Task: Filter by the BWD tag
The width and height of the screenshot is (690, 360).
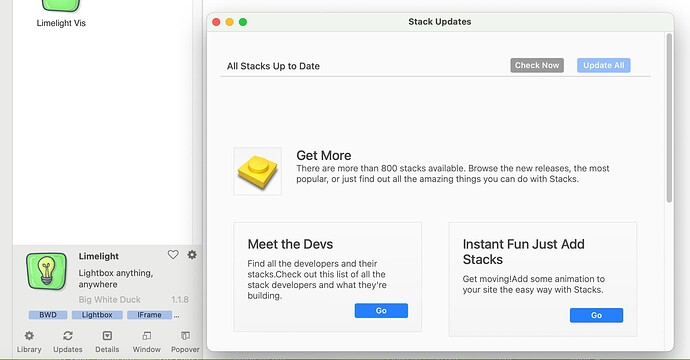Action: [x=48, y=315]
